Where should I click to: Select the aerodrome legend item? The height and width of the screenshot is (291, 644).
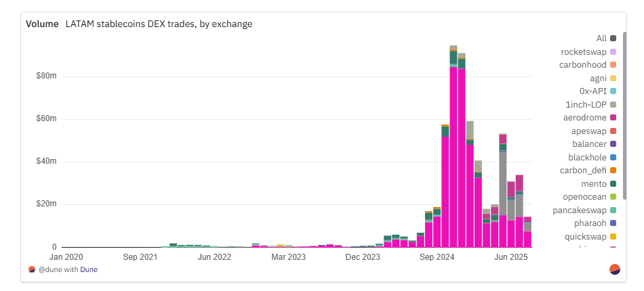pyautogui.click(x=590, y=118)
